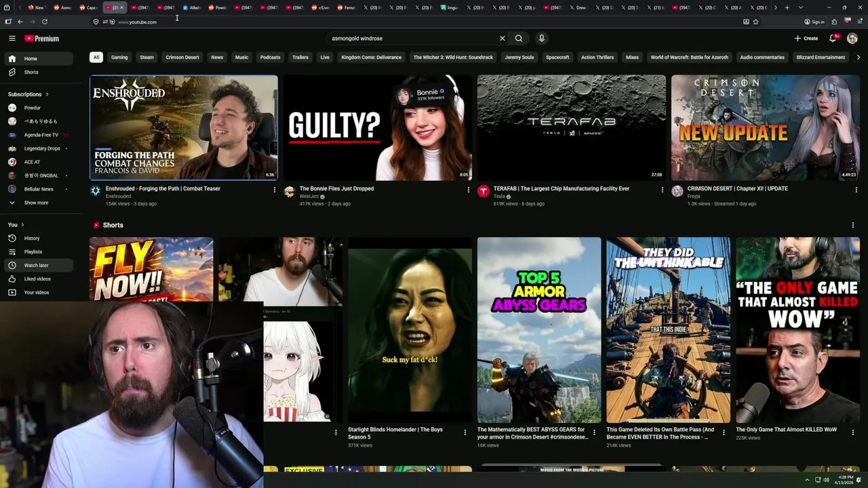Open a new browser tab with the plus icon
Image resolution: width=868 pixels, height=488 pixels.
787,7
